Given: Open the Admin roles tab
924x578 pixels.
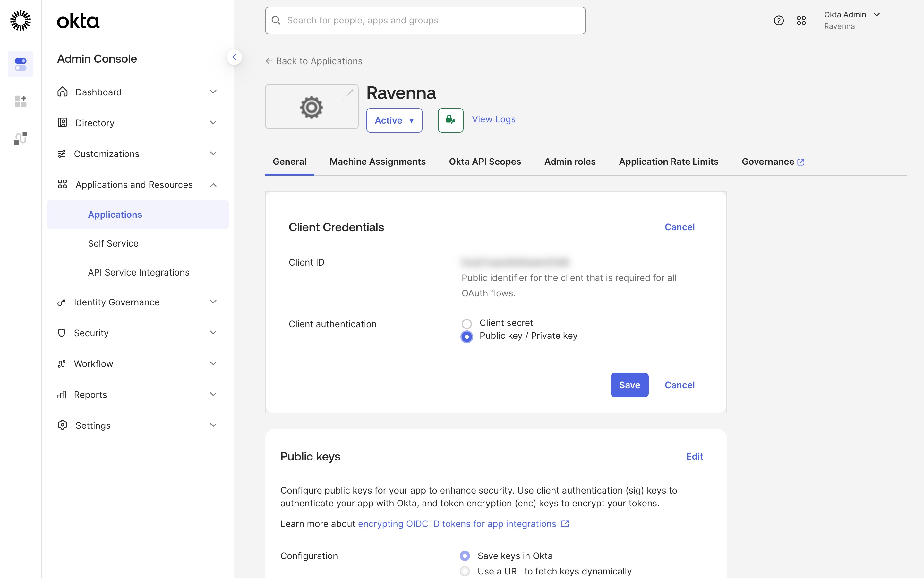Looking at the screenshot, I should coord(570,162).
